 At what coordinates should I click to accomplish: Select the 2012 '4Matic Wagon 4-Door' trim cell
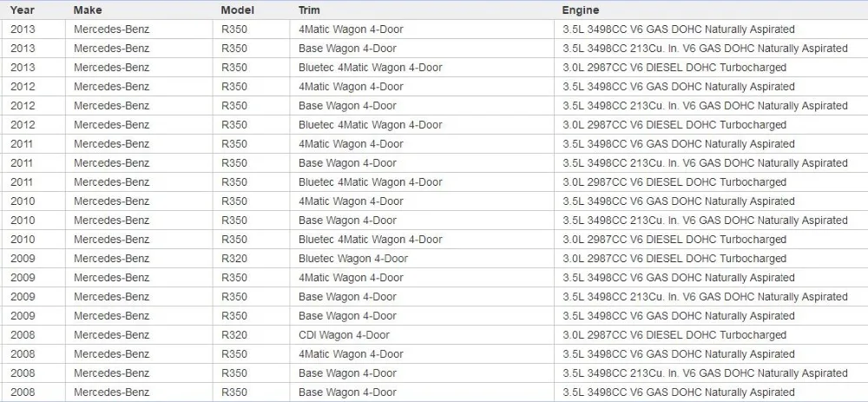[x=422, y=87]
